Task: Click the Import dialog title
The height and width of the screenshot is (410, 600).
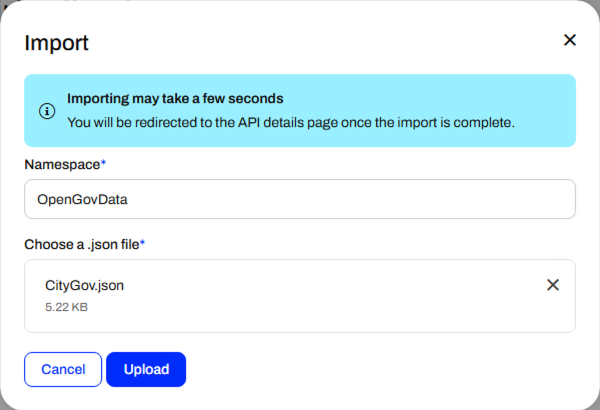Action: click(57, 43)
